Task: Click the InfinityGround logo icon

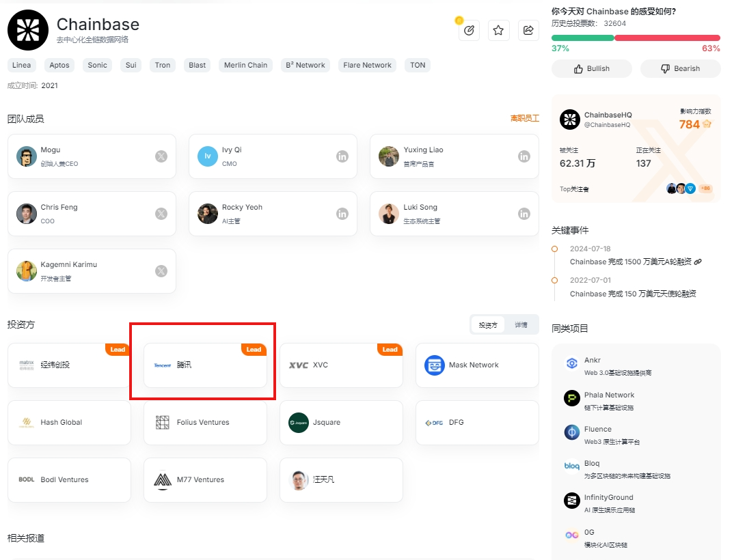Action: pyautogui.click(x=571, y=501)
